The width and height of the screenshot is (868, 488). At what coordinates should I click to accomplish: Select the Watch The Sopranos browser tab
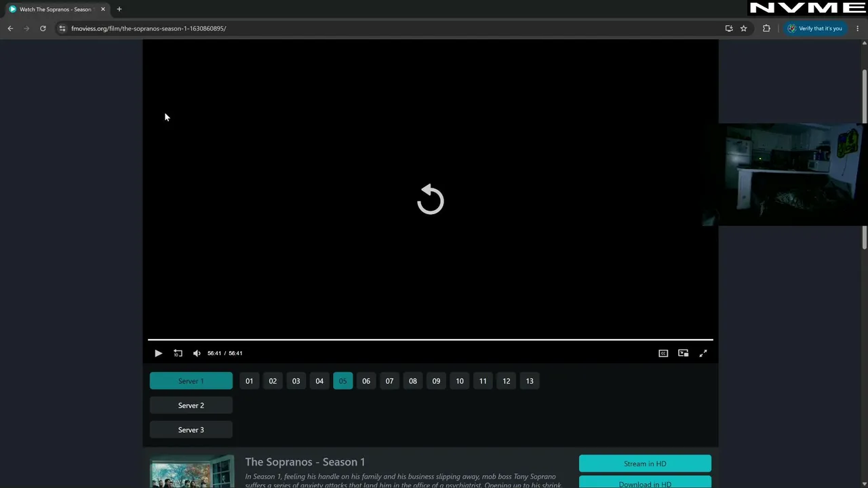56,9
